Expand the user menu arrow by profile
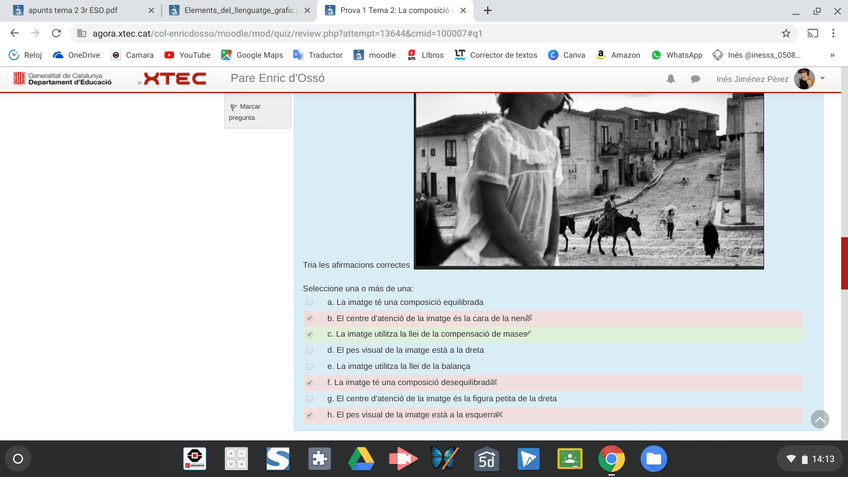This screenshot has width=848, height=477. (823, 78)
